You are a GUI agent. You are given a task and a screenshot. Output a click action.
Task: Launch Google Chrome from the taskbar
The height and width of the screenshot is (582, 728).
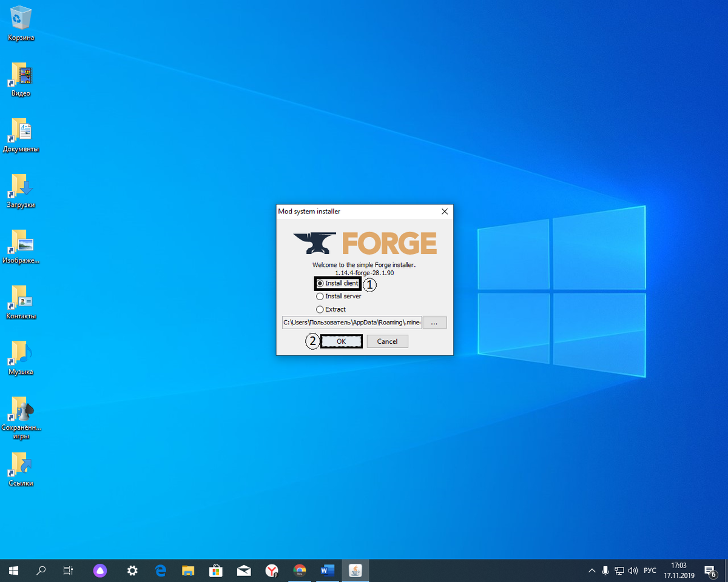[x=300, y=570]
